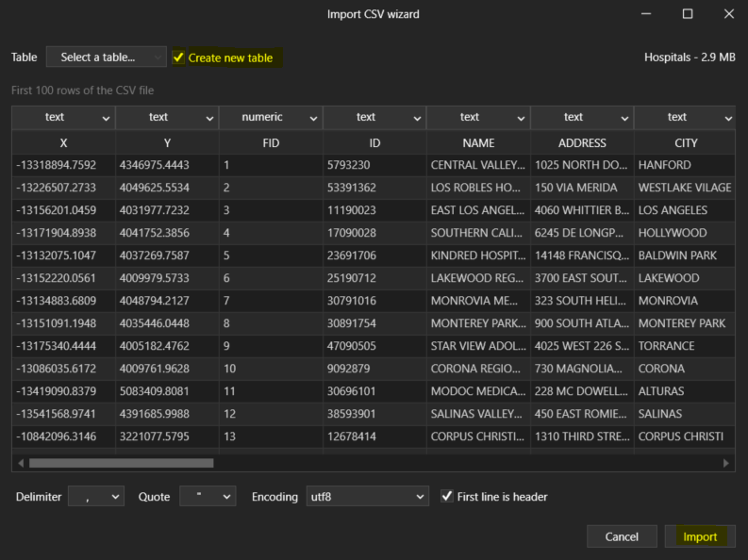The width and height of the screenshot is (748, 560).
Task: Click the scrollbar right arrow
Action: coord(726,463)
